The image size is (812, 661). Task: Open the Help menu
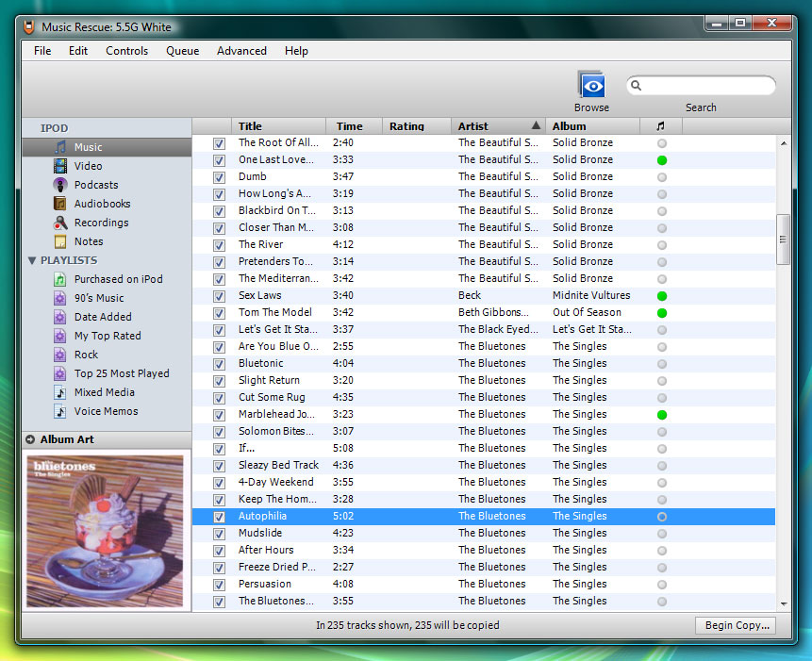click(296, 51)
